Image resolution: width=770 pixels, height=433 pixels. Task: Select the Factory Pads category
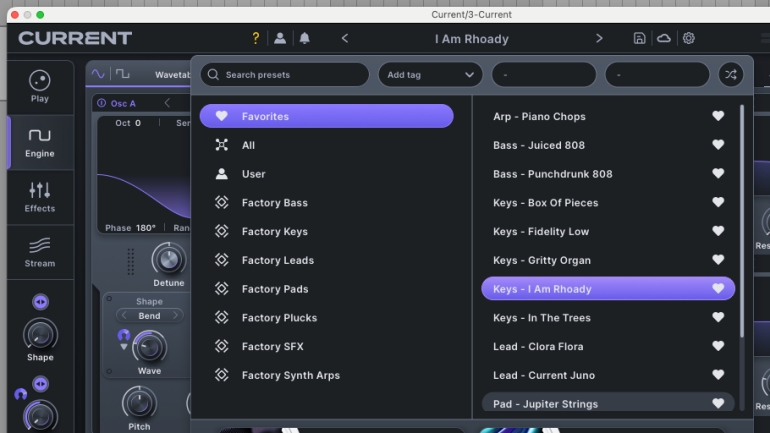[327, 289]
